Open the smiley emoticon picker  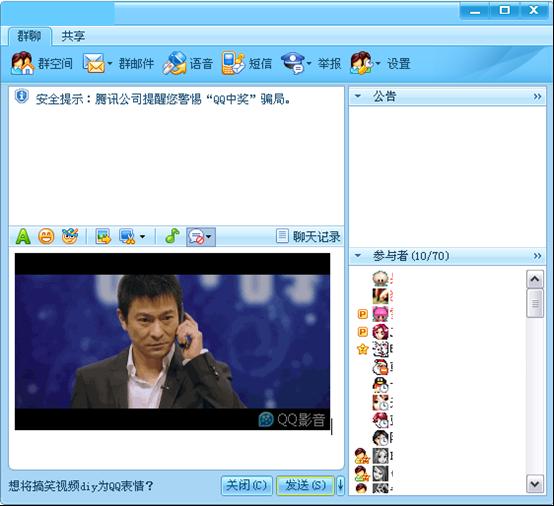46,236
